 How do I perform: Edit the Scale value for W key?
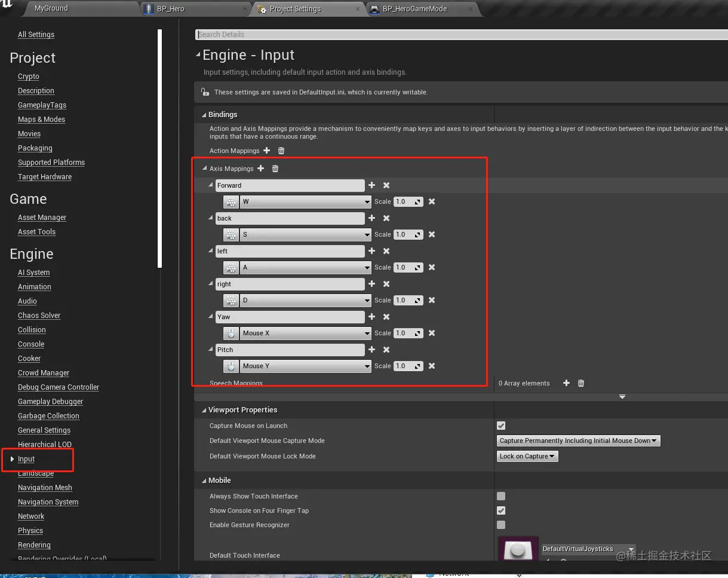click(x=408, y=201)
